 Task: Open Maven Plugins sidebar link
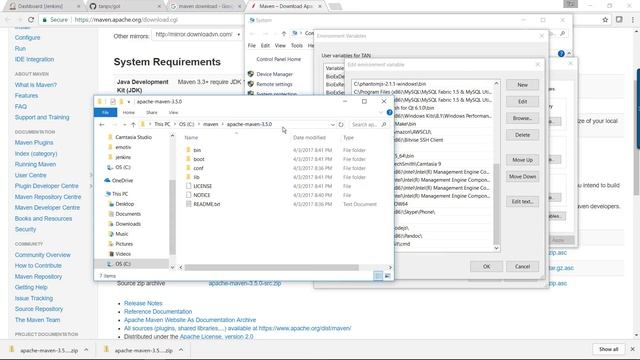point(34,143)
